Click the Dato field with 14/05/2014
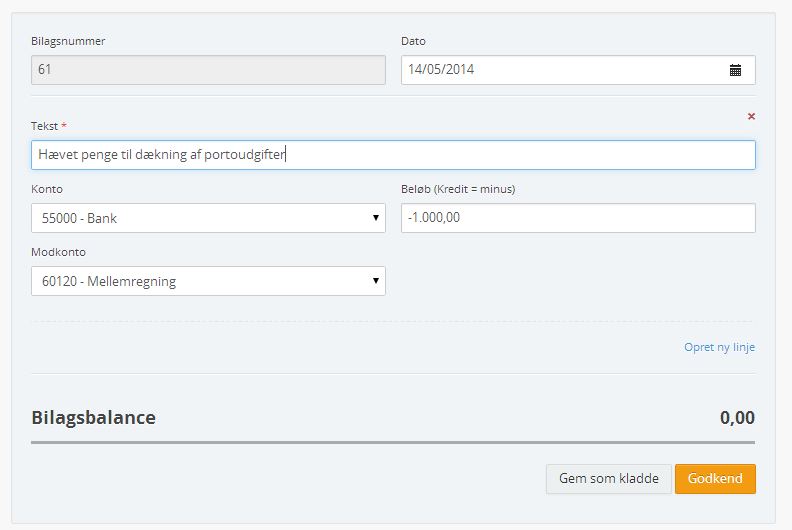 pos(578,70)
